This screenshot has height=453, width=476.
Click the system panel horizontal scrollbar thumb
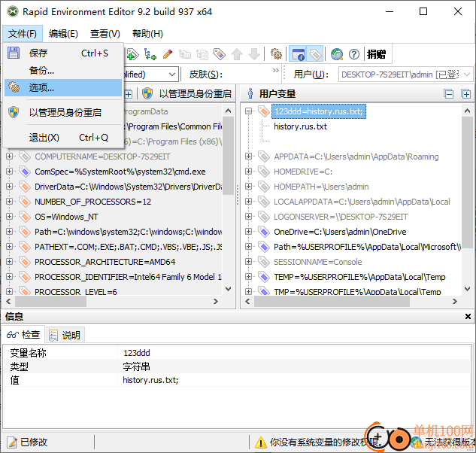coord(50,302)
